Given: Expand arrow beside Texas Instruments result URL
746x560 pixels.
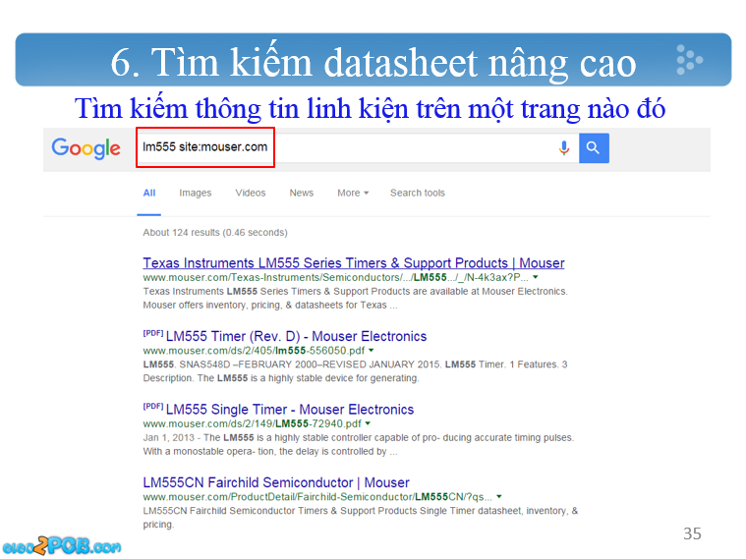Looking at the screenshot, I should [x=536, y=278].
